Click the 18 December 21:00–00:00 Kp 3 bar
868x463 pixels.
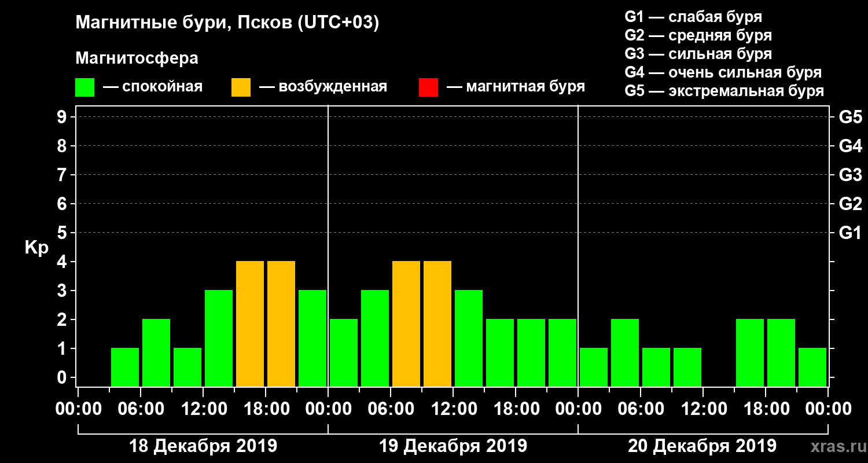(x=312, y=338)
